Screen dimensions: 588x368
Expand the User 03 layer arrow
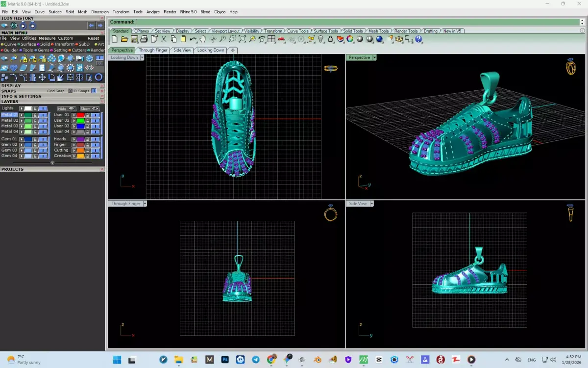point(74,126)
